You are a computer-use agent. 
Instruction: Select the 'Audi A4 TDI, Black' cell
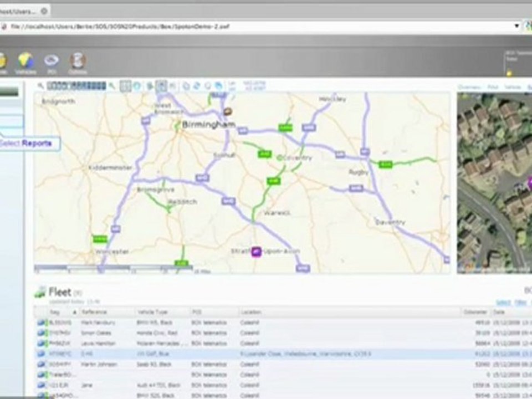[x=158, y=385]
